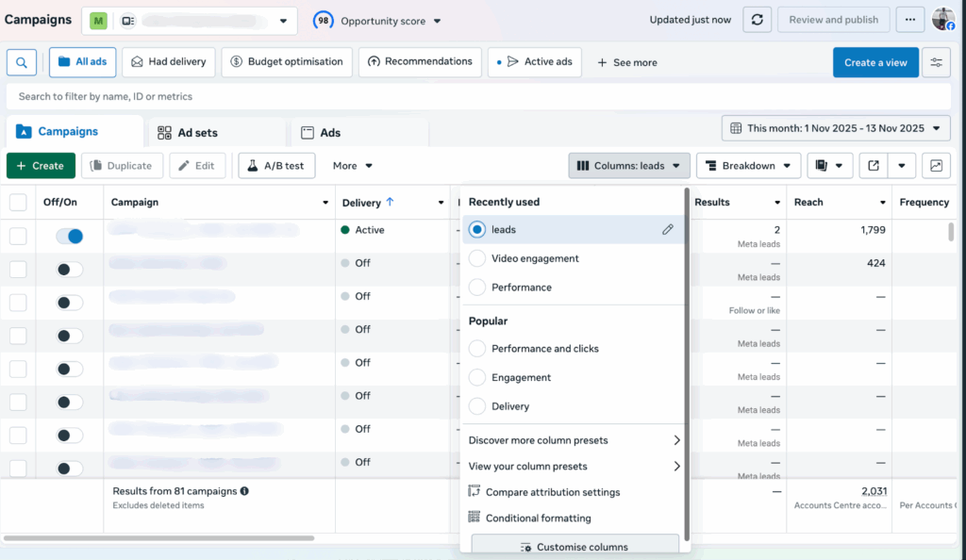
Task: Click the refresh data icon
Action: [x=757, y=20]
